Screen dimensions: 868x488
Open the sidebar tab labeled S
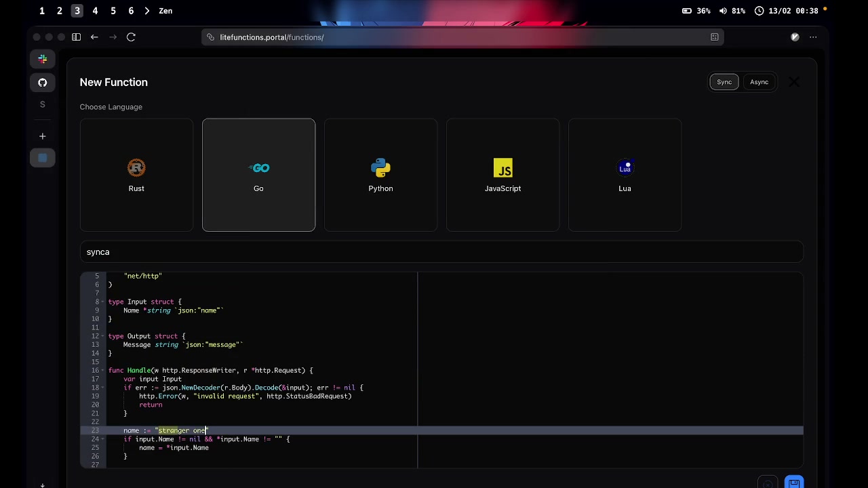(x=42, y=104)
